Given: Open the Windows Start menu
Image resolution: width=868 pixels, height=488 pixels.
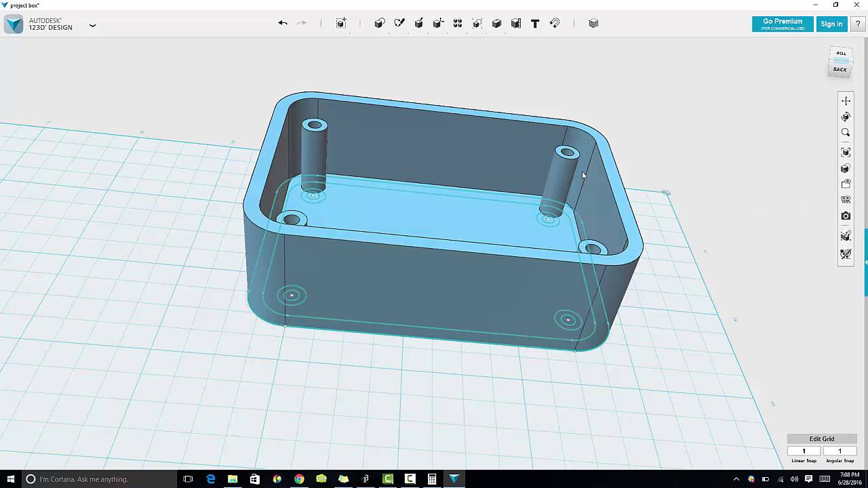Looking at the screenshot, I should point(10,479).
